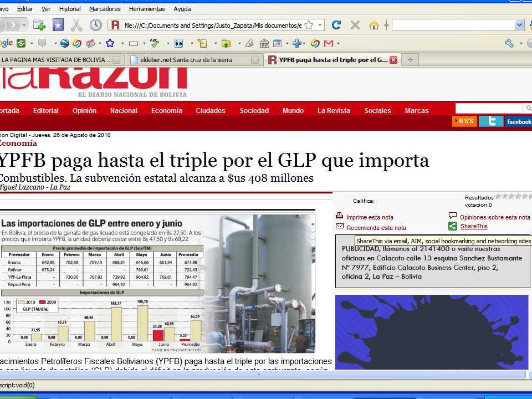Open Gmail from the red M icon
Viewport: 532px width, 399px height.
(329, 43)
